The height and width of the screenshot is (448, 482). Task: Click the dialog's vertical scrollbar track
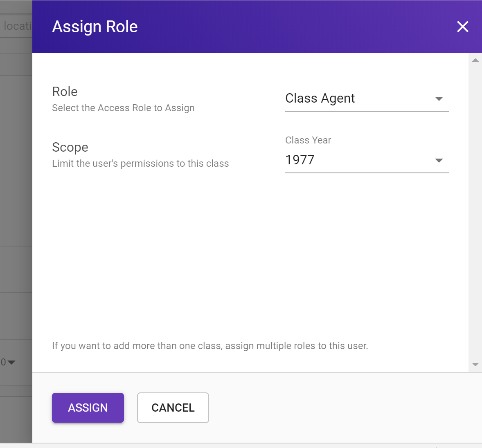tap(475, 213)
